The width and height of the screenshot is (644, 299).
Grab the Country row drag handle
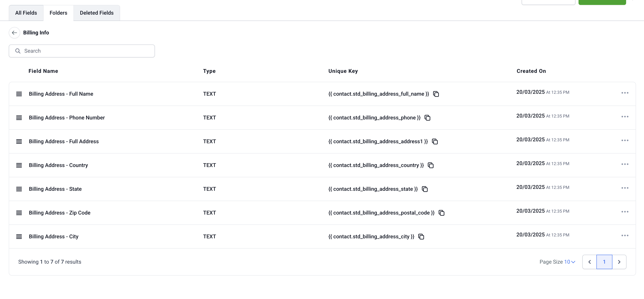(x=19, y=165)
